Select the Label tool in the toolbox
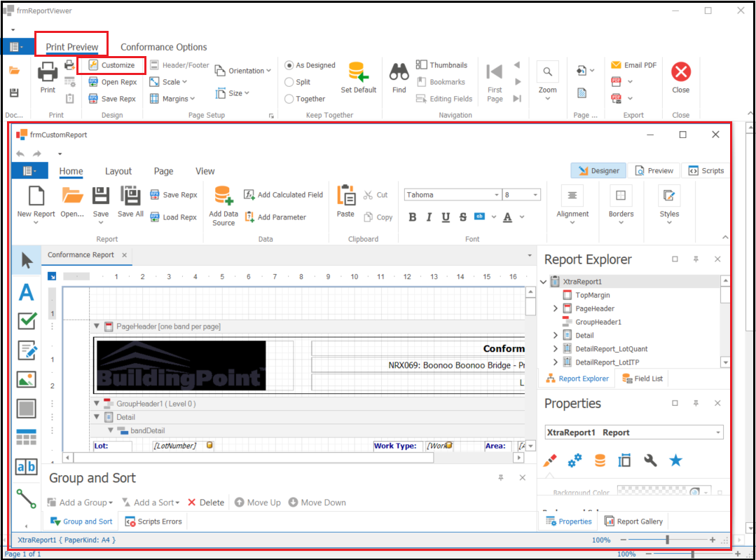The image size is (756, 560). coord(27,292)
